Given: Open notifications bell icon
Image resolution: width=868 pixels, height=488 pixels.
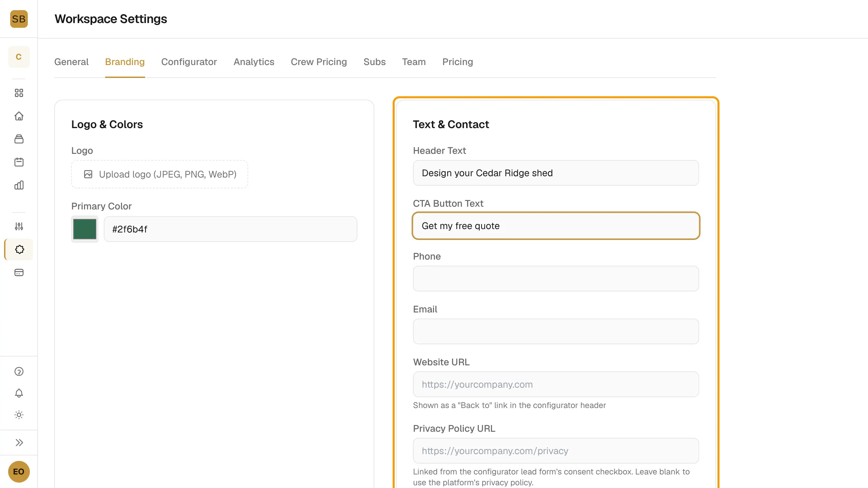Looking at the screenshot, I should (19, 393).
